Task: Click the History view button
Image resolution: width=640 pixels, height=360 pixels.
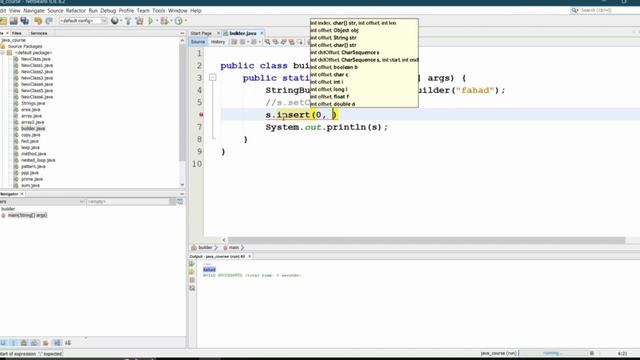Action: pyautogui.click(x=218, y=42)
